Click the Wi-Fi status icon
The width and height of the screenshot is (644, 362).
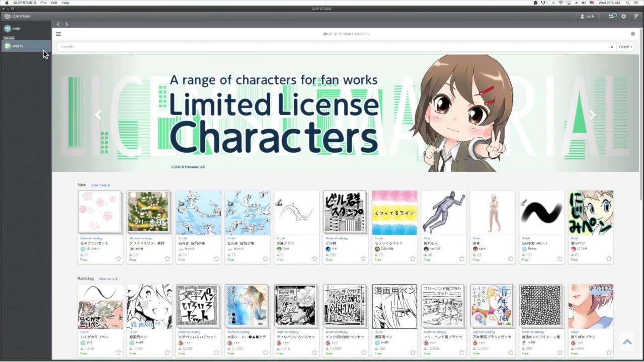coord(560,3)
